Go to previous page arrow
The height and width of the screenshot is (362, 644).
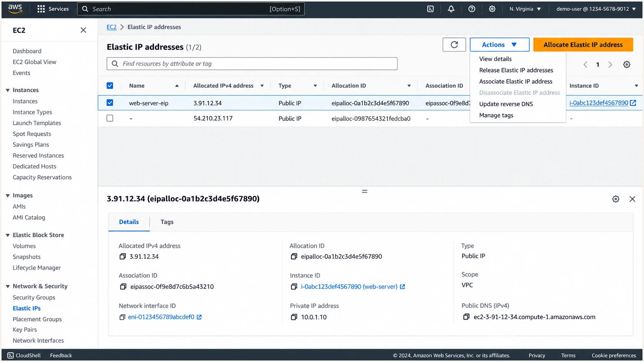click(585, 65)
